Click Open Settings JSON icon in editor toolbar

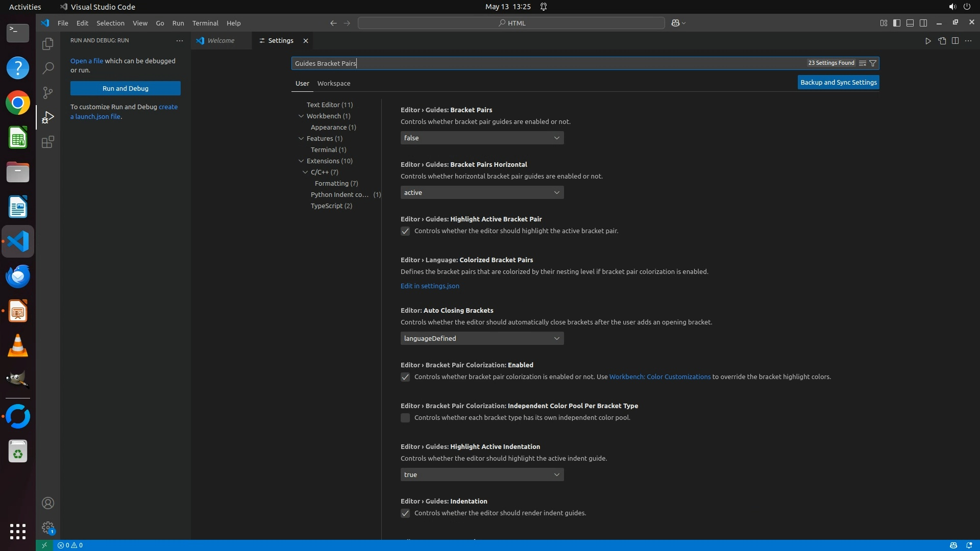[942, 41]
